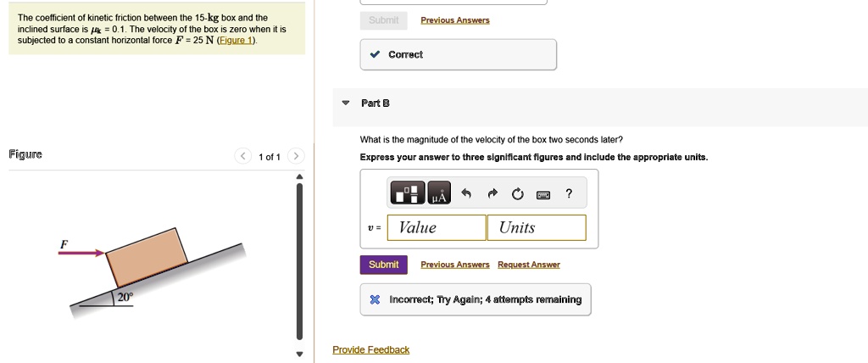Click the inclined box figure image
Image resolution: width=868 pixels, height=363 pixels.
pyautogui.click(x=151, y=273)
